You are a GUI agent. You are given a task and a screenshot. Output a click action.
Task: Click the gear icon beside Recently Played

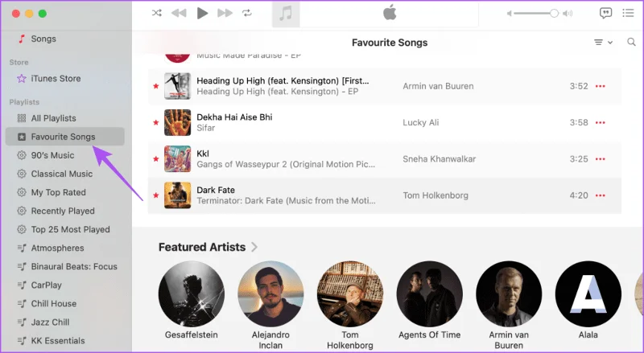(22, 211)
